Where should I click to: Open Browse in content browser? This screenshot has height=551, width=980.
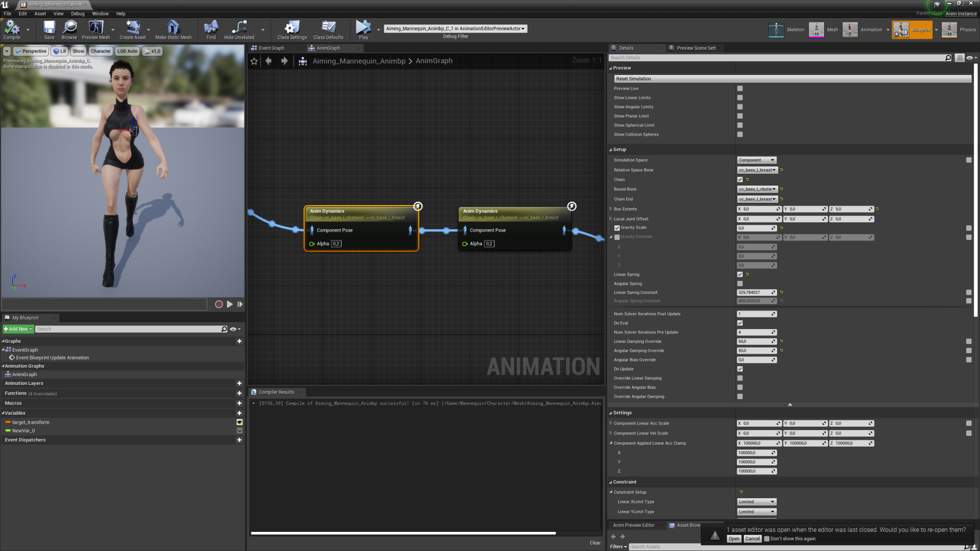pos(69,29)
